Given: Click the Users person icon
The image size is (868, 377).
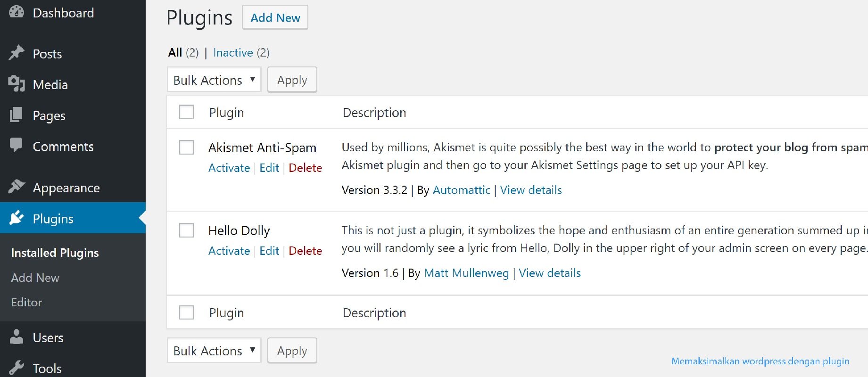Looking at the screenshot, I should tap(17, 337).
